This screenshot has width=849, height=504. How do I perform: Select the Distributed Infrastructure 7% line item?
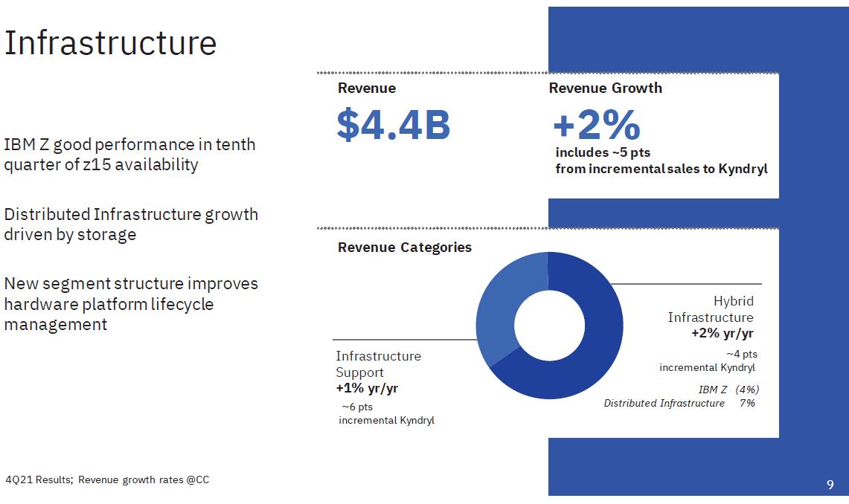pyautogui.click(x=679, y=403)
